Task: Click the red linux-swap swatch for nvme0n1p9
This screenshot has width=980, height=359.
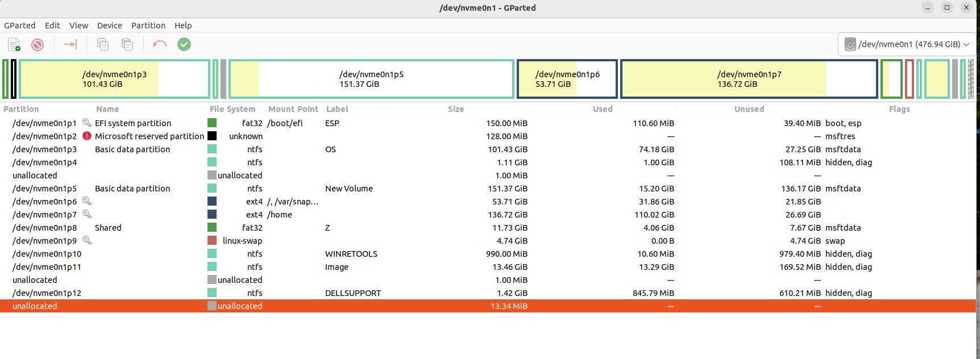Action: pos(212,240)
